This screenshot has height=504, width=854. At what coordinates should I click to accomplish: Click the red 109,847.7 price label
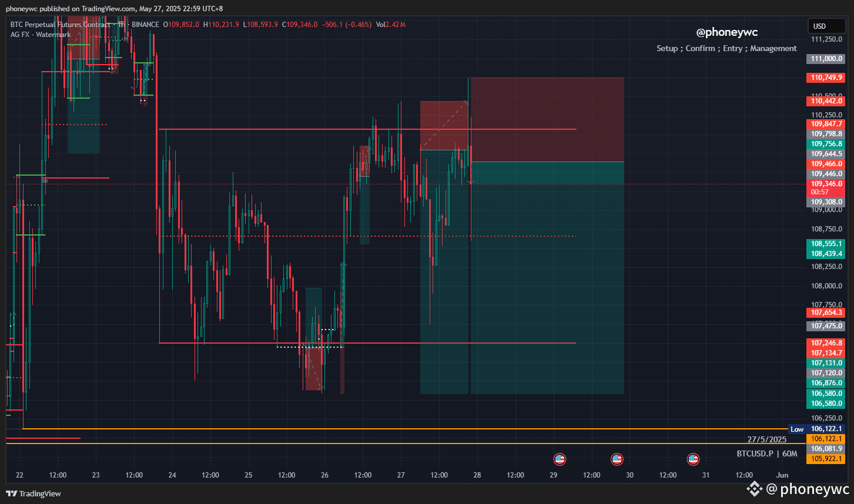[x=826, y=124]
